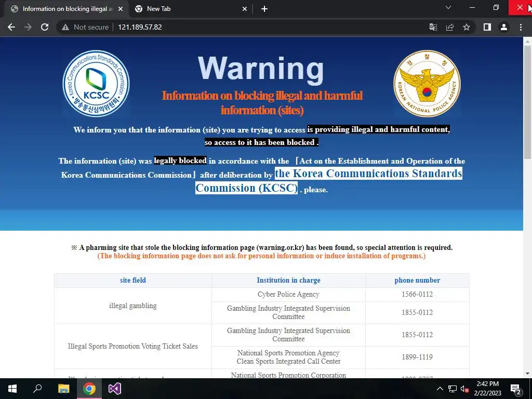Click the forward navigation arrow
Image resolution: width=532 pixels, height=399 pixels.
coord(28,27)
